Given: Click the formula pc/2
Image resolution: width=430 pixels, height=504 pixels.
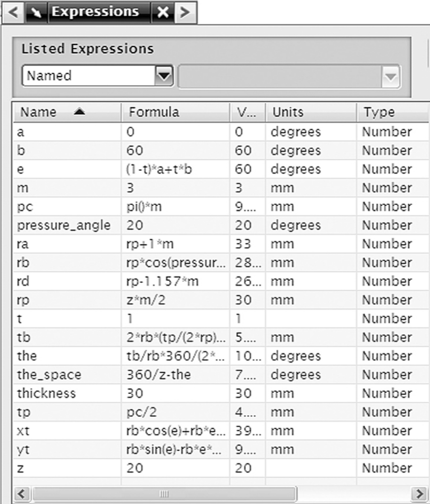Looking at the screenshot, I should tap(142, 412).
